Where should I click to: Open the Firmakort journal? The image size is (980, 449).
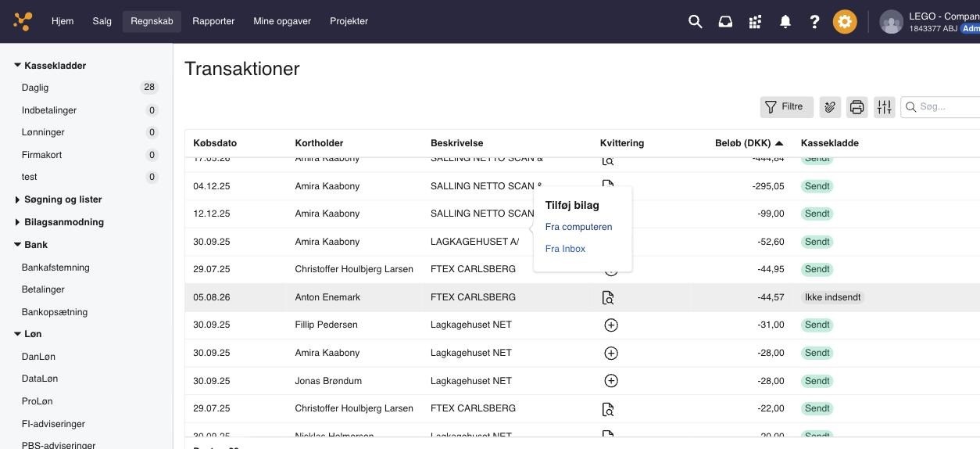coord(42,155)
